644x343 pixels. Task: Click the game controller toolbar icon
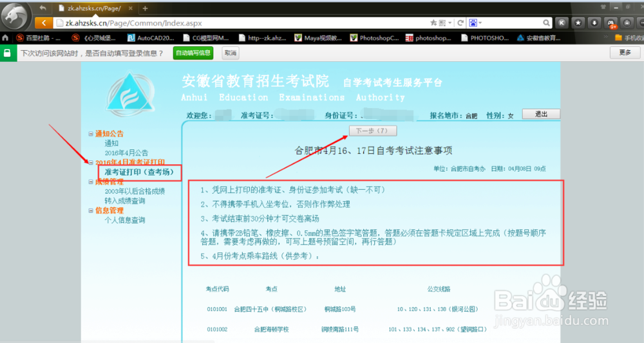click(611, 23)
